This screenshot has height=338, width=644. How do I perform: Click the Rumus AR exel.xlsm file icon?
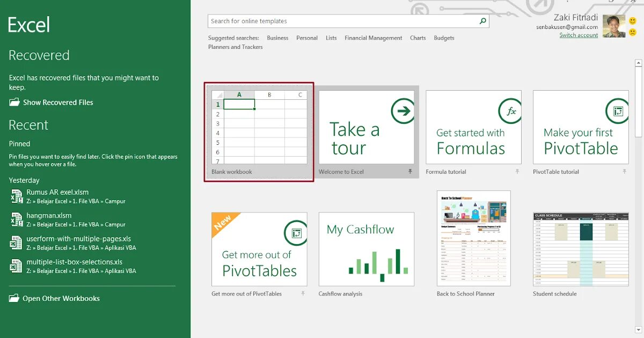(17, 196)
